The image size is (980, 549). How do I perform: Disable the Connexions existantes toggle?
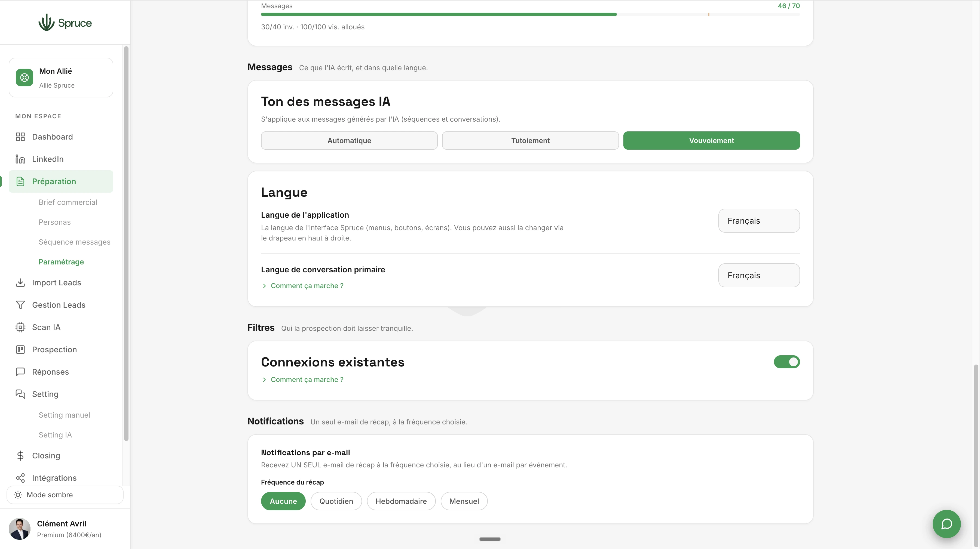786,362
